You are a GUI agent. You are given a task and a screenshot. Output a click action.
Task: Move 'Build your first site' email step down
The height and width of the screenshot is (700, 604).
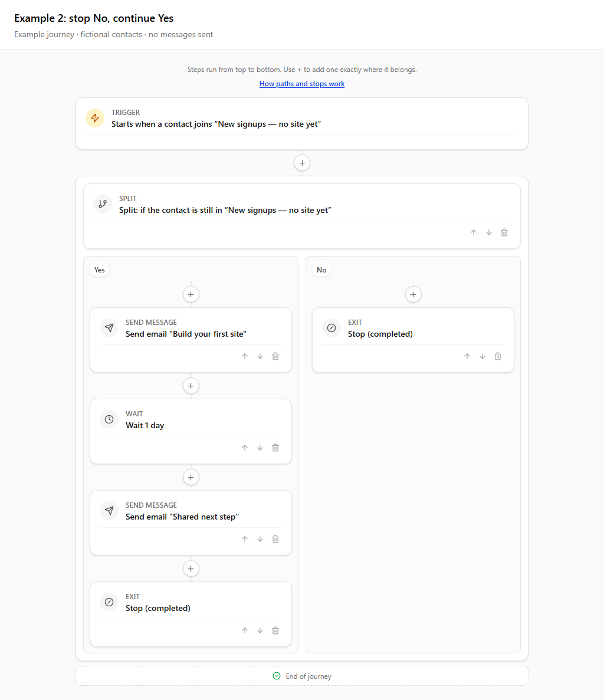click(x=260, y=356)
